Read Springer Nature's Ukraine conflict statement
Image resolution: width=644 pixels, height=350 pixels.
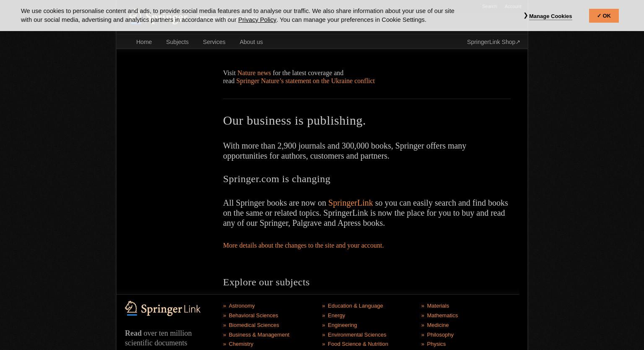[305, 81]
